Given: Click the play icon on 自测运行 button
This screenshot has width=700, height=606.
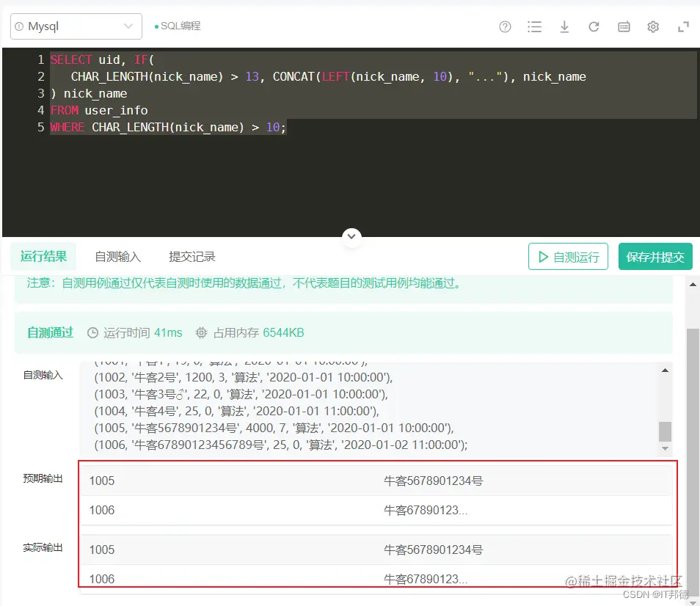Looking at the screenshot, I should pos(544,257).
